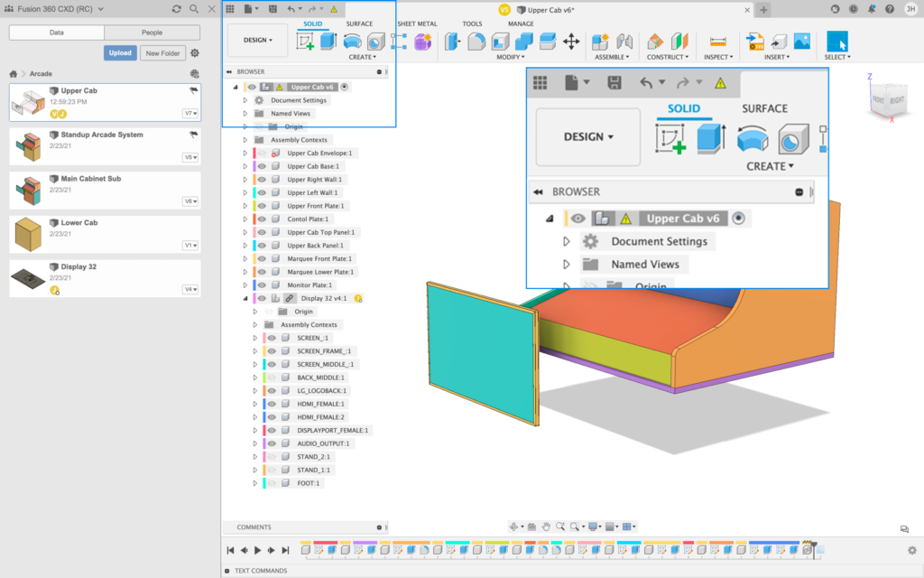Viewport: 924px width, 578px height.
Task: Collapse the Display 32 v4:1 node
Action: coord(245,298)
